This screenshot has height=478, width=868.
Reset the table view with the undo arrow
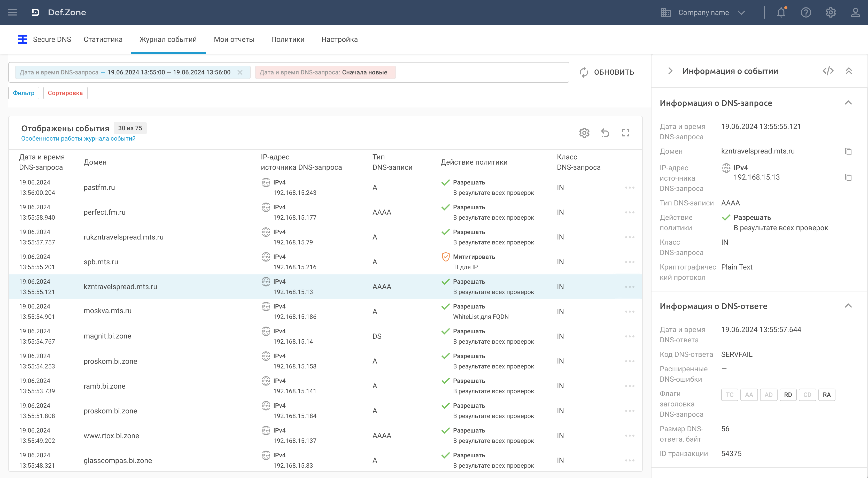pos(605,133)
